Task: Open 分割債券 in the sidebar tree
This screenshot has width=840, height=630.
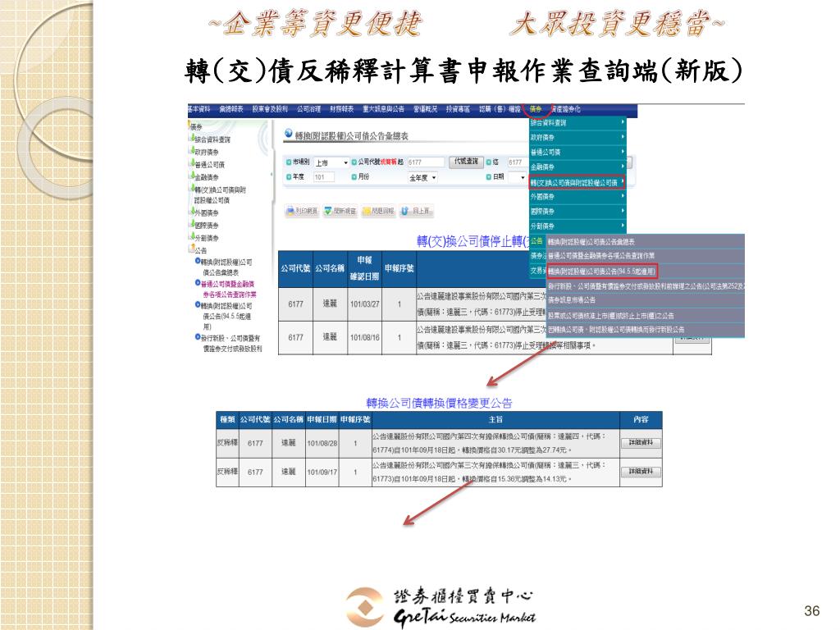Action: click(206, 237)
